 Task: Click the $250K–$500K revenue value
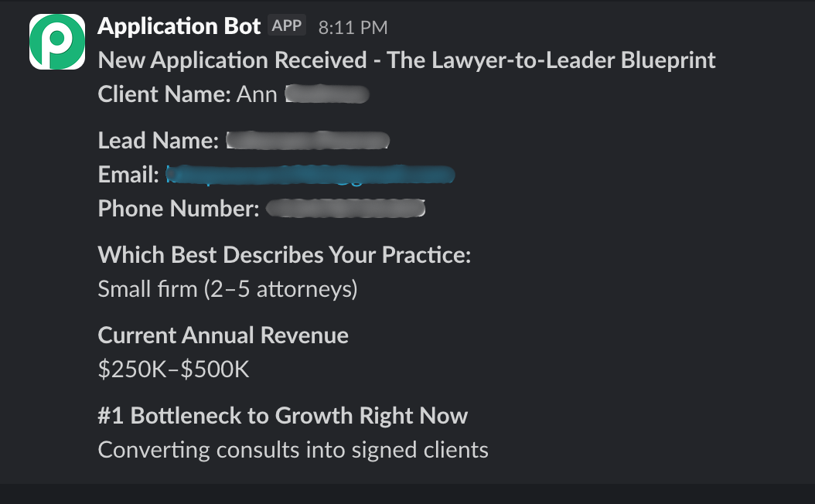[174, 369]
